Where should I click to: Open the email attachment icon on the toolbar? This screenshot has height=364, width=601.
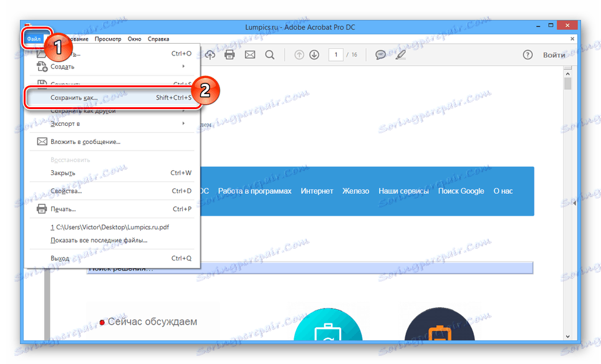coord(250,54)
